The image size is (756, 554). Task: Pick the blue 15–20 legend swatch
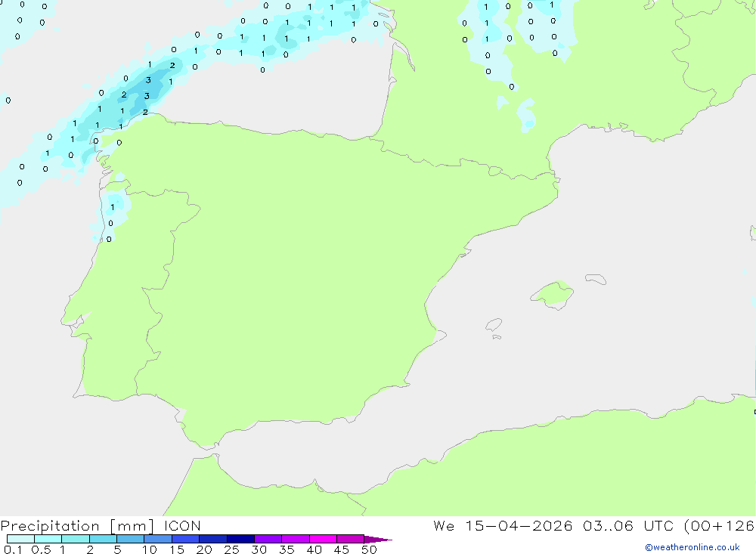[x=186, y=539]
